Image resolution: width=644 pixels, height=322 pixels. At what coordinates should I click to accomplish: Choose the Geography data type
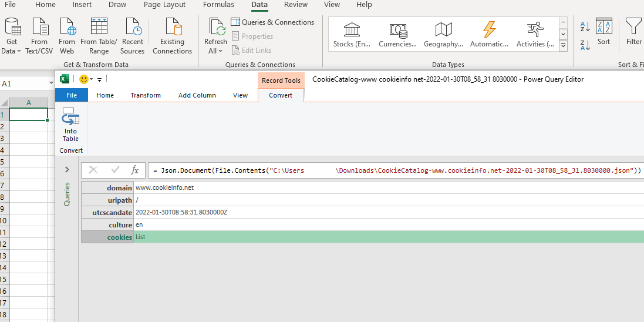(444, 35)
